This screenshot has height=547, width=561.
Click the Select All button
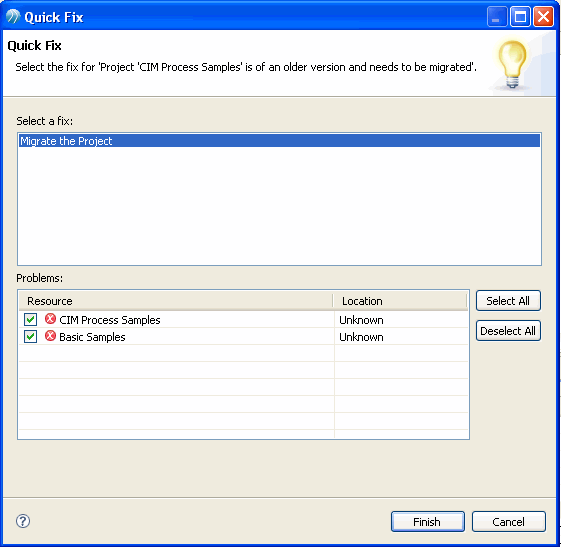coord(508,301)
